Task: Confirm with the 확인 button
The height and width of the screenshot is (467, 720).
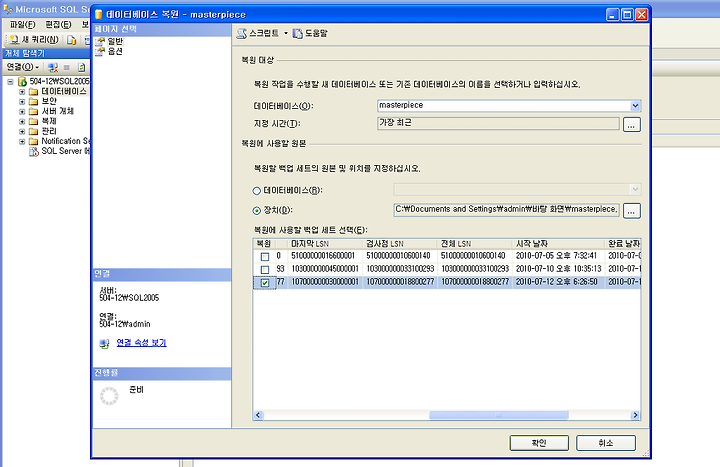Action: [539, 443]
